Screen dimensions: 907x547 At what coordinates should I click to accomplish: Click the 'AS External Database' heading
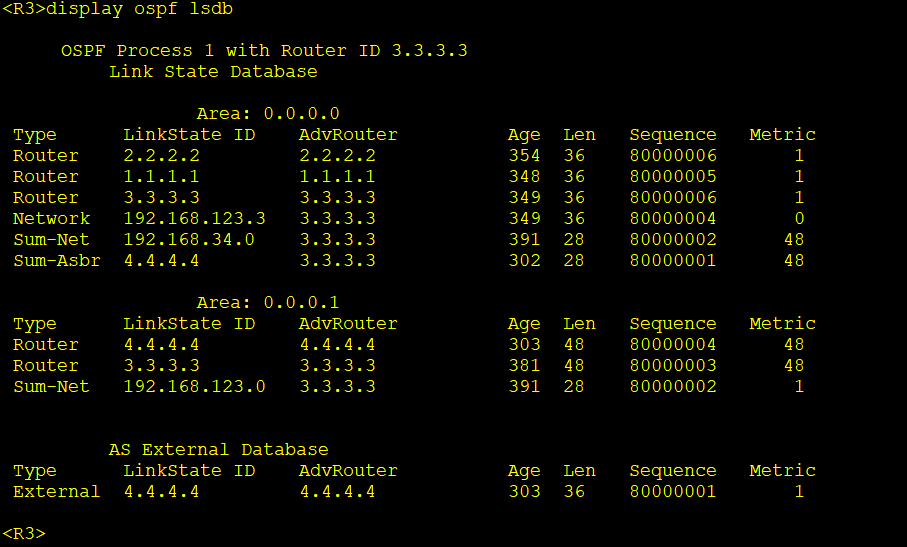click(x=218, y=450)
